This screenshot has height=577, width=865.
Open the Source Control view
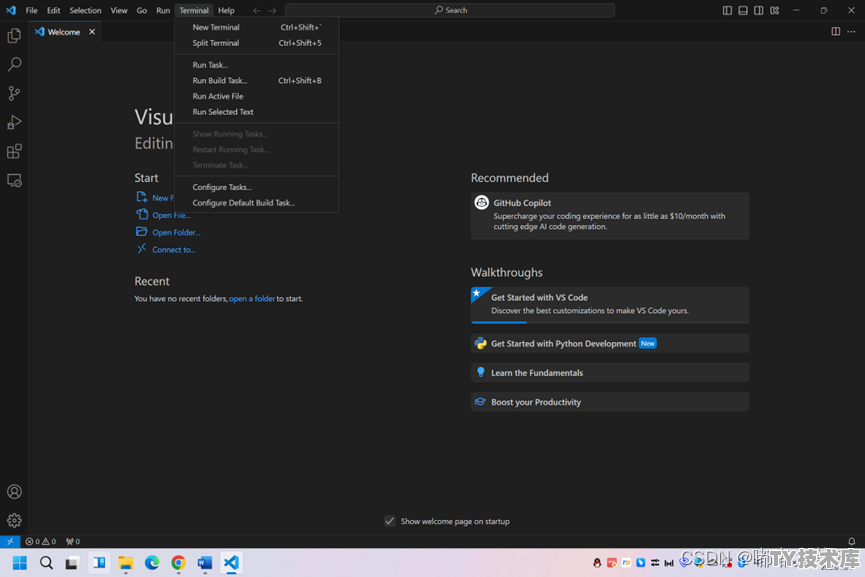(x=14, y=93)
